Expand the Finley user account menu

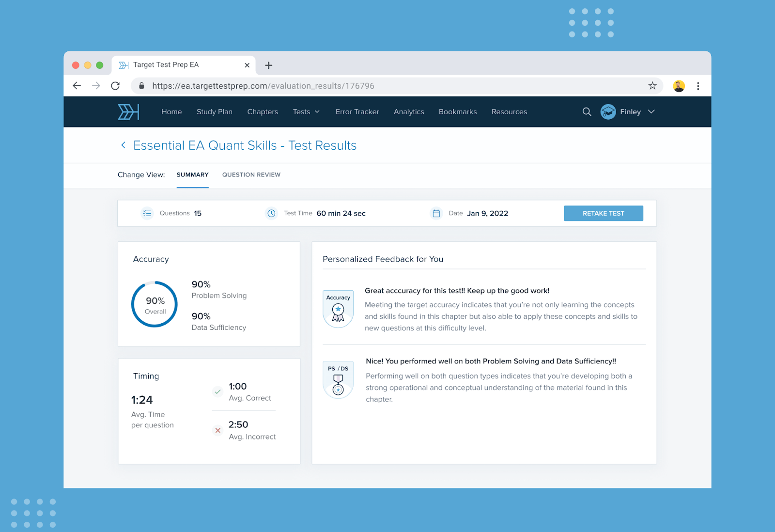[628, 112]
